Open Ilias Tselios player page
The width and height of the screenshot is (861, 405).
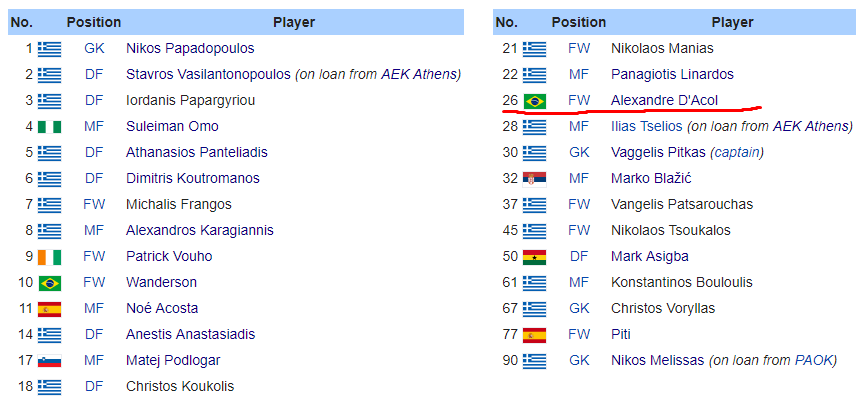647,126
